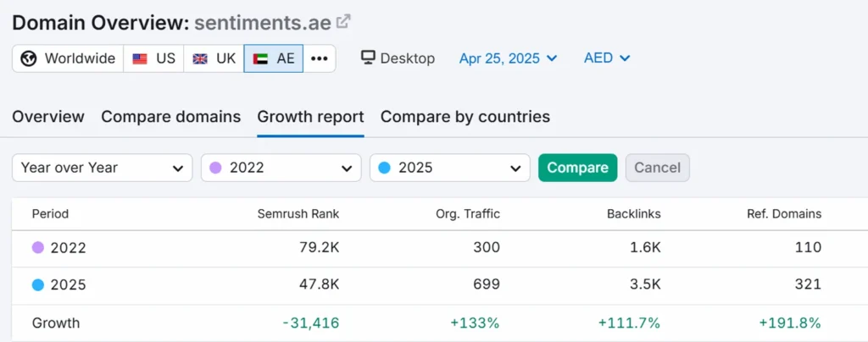
Task: Select the Worldwide database button
Action: [68, 58]
